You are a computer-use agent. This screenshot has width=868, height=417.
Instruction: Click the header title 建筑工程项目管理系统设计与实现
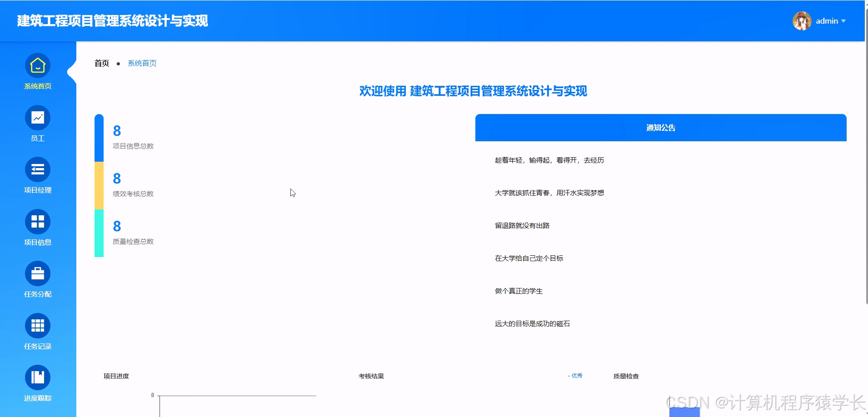pos(113,21)
